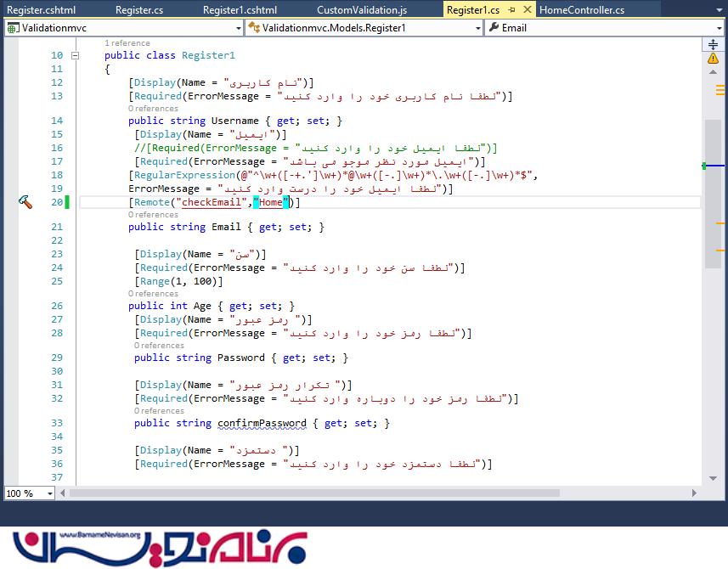Click the class icon beside Validationmvc.Models.Register1

(253, 27)
